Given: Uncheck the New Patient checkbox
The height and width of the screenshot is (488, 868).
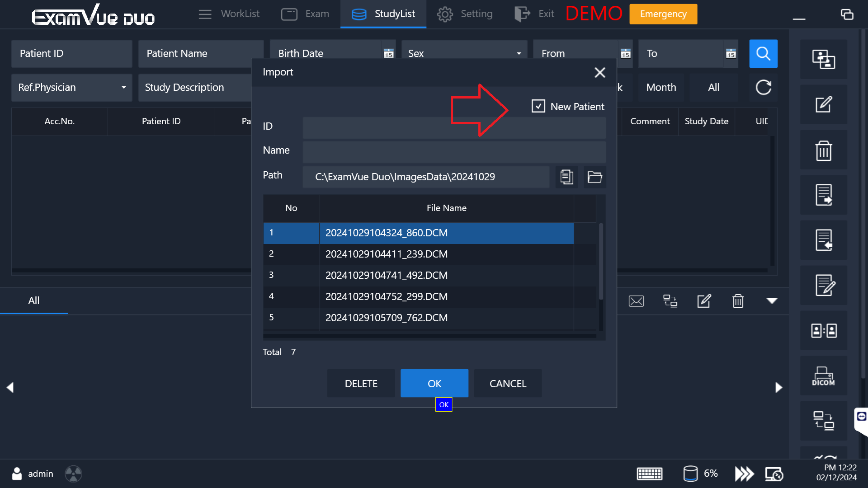Looking at the screenshot, I should pyautogui.click(x=538, y=107).
